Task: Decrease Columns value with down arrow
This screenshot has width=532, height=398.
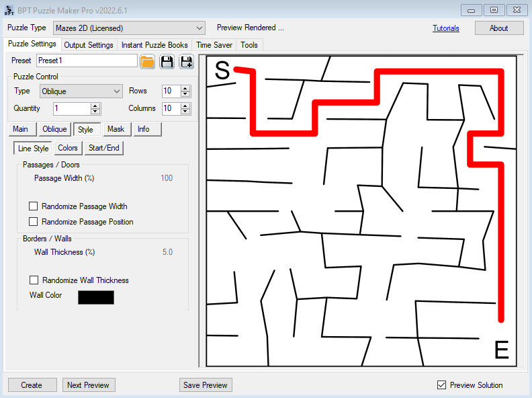Action: 185,112
